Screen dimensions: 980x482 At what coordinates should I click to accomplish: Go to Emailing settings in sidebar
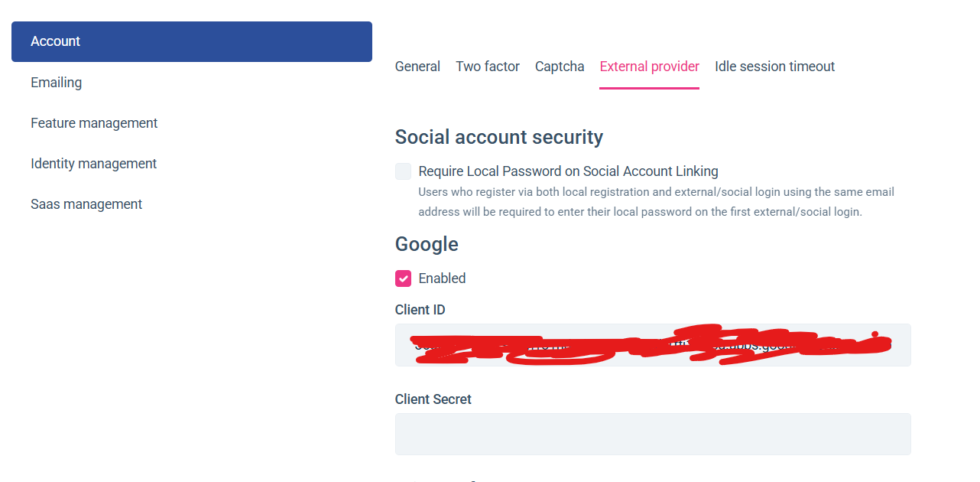click(56, 83)
